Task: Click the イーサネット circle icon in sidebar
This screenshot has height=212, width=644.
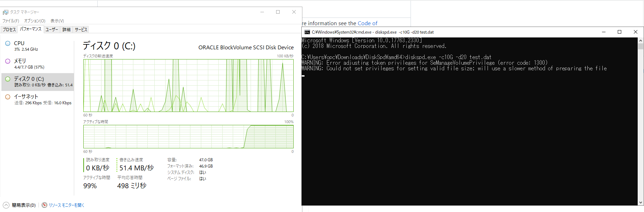Action: click(x=8, y=97)
